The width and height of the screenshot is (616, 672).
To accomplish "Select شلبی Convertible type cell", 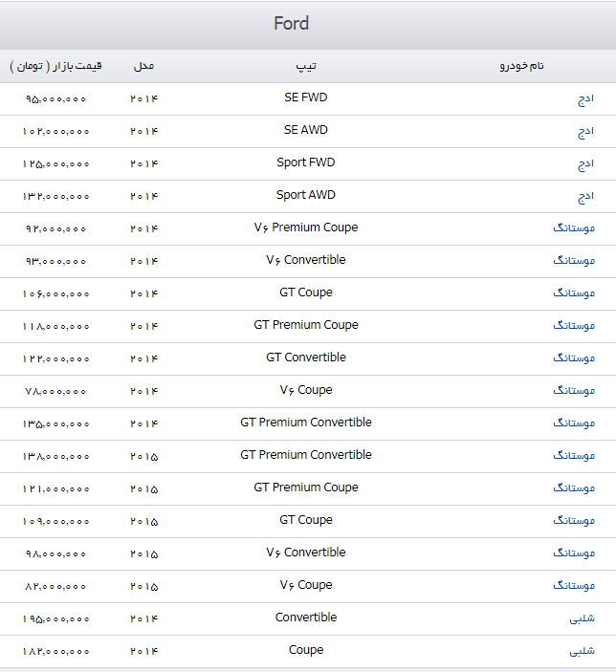I will (306, 618).
